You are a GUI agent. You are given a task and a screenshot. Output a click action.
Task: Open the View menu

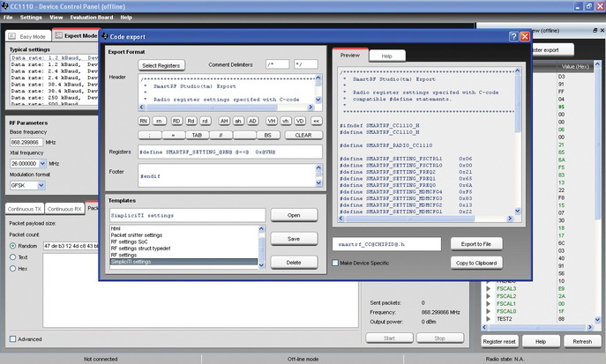tap(56, 18)
